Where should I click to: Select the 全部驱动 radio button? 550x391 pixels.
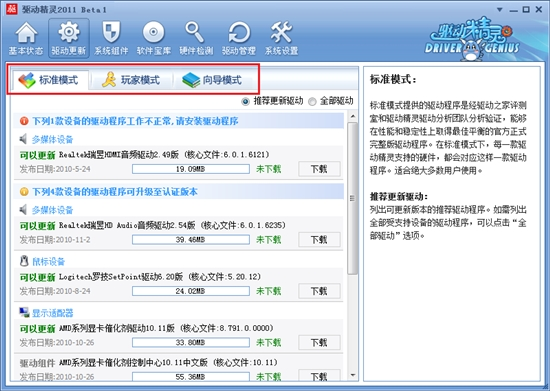tap(312, 102)
